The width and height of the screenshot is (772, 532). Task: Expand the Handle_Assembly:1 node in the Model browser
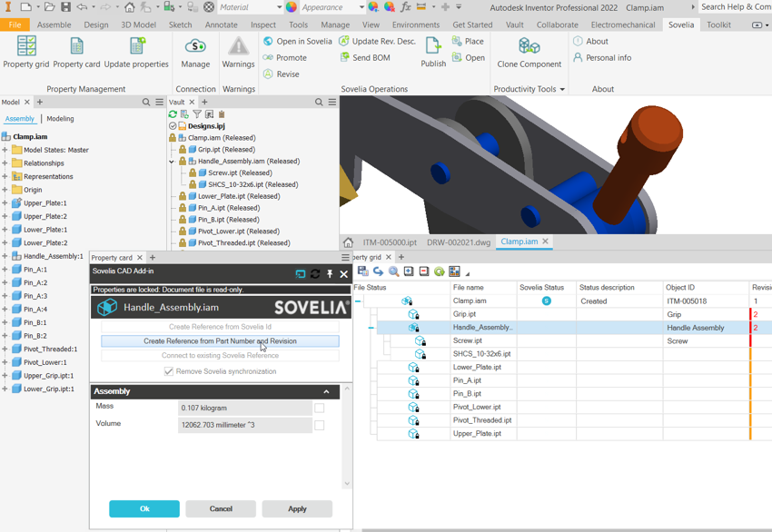5,256
